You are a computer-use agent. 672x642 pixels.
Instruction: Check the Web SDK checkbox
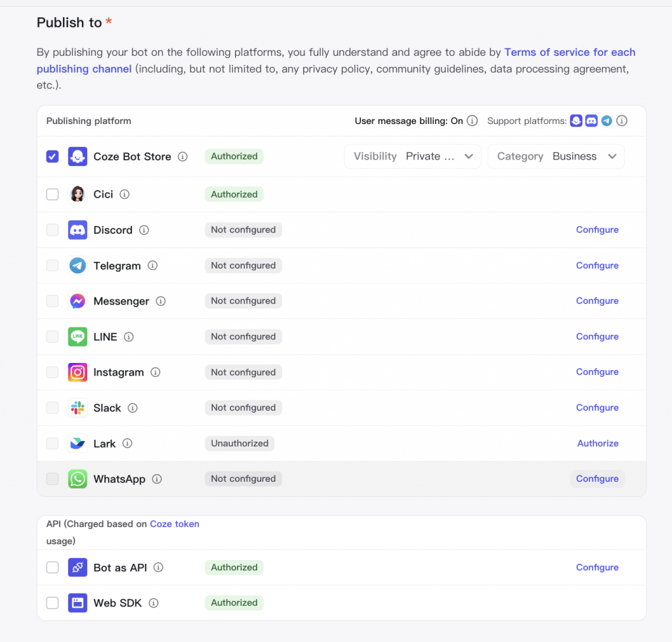(52, 603)
